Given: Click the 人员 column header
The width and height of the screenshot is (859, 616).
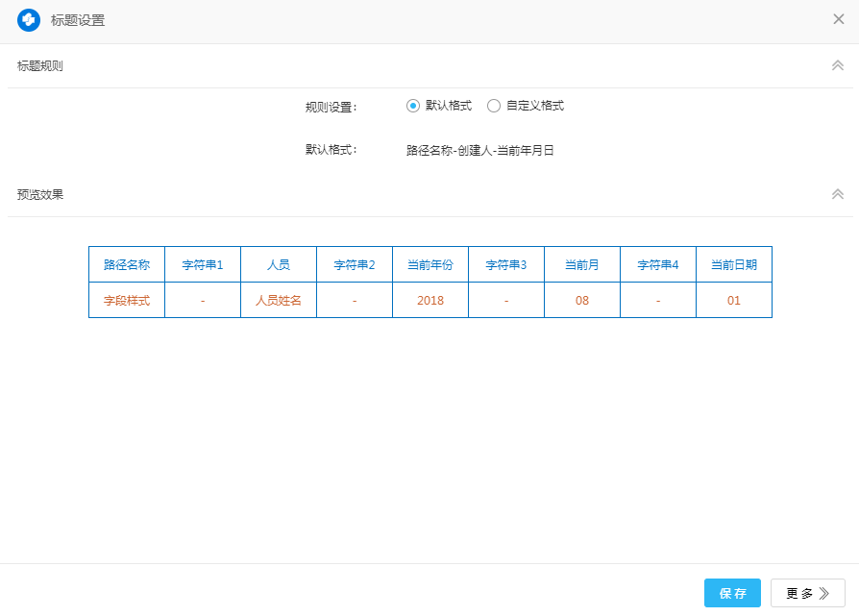Looking at the screenshot, I should coord(279,264).
